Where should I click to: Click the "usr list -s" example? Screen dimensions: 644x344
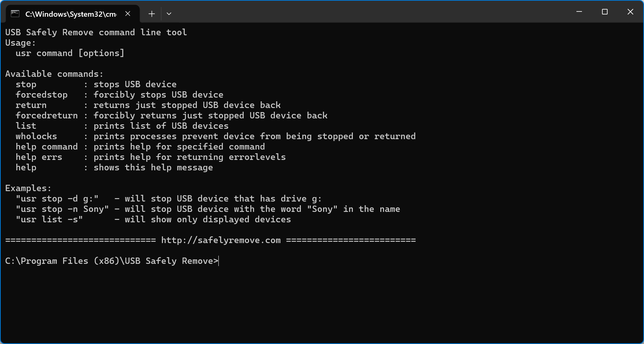pyautogui.click(x=49, y=220)
